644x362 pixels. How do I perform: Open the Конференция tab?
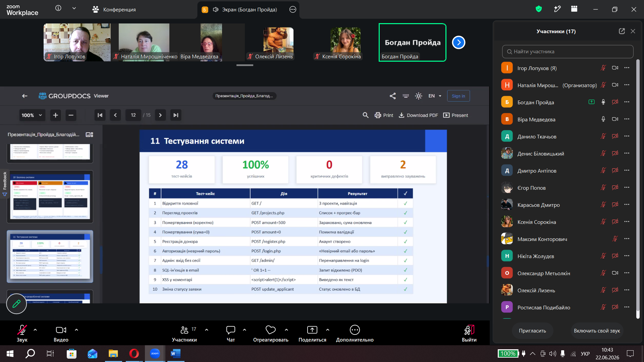[114, 9]
